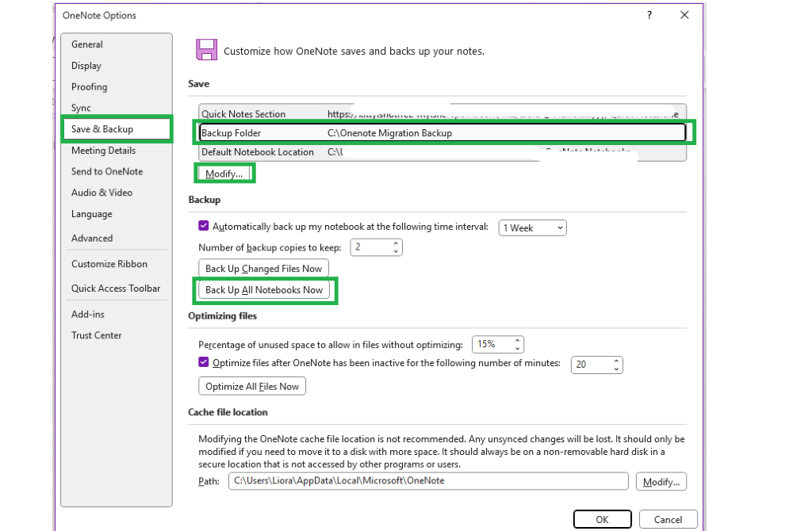Open Audio & Video settings
This screenshot has width=812, height=531.
coord(101,193)
